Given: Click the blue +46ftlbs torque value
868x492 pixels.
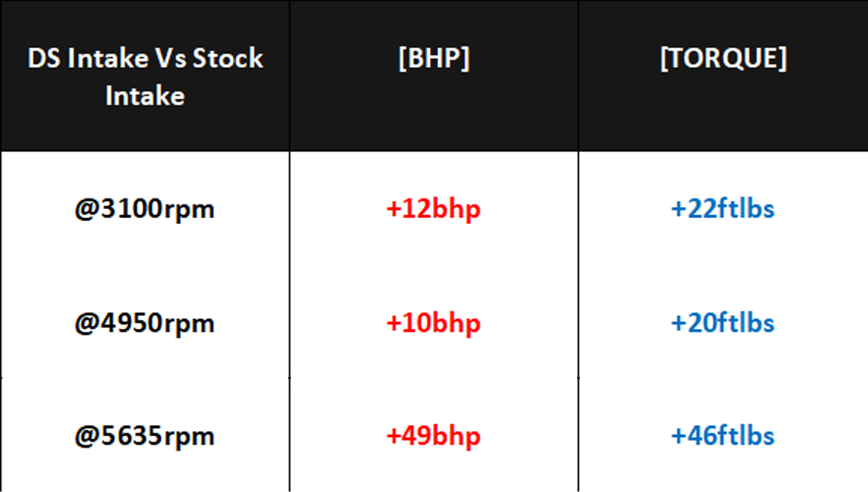Looking at the screenshot, I should 723,436.
